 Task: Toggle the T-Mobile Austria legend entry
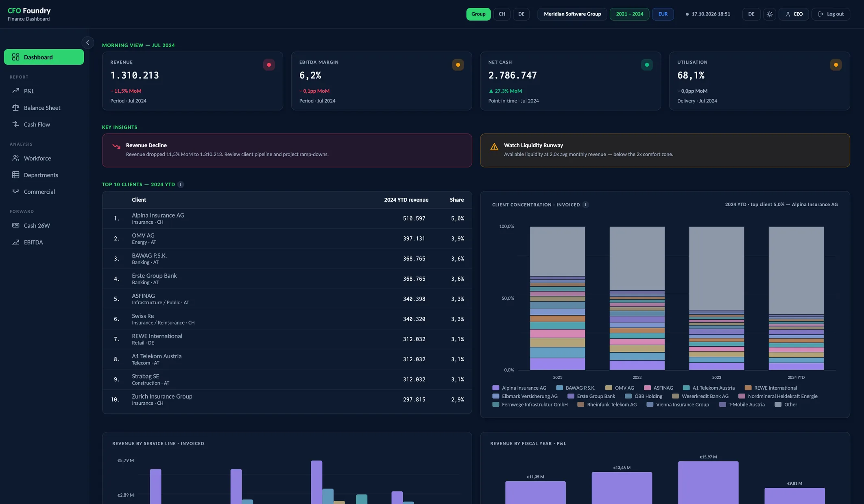coord(742,405)
